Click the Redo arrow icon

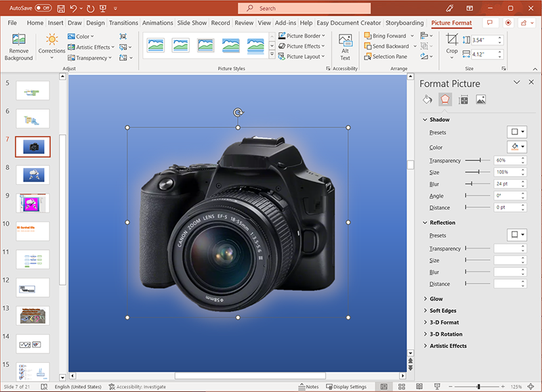tap(91, 8)
